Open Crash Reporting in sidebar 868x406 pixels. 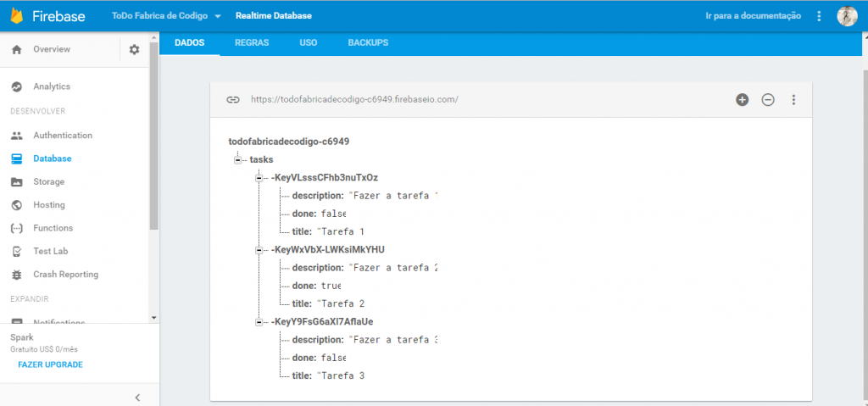pyautogui.click(x=65, y=275)
